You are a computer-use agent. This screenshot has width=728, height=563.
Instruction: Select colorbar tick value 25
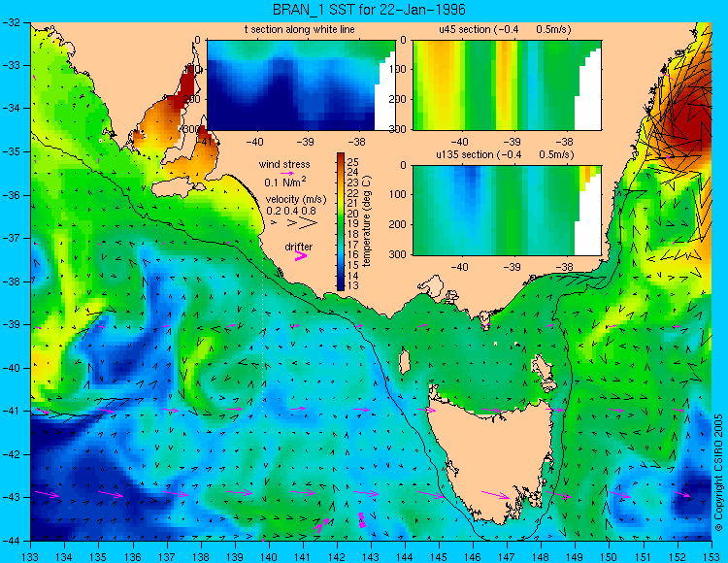353,162
